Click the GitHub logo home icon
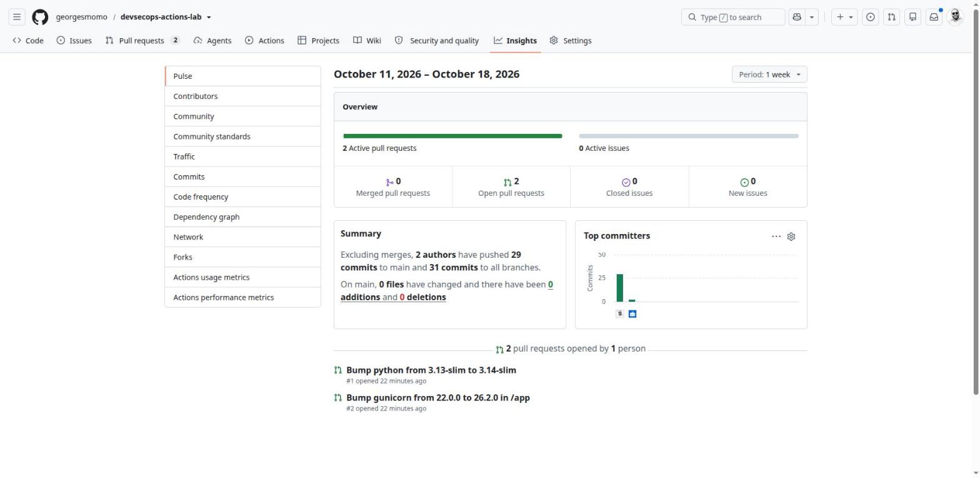Viewport: 980px width, 478px height. (40, 17)
